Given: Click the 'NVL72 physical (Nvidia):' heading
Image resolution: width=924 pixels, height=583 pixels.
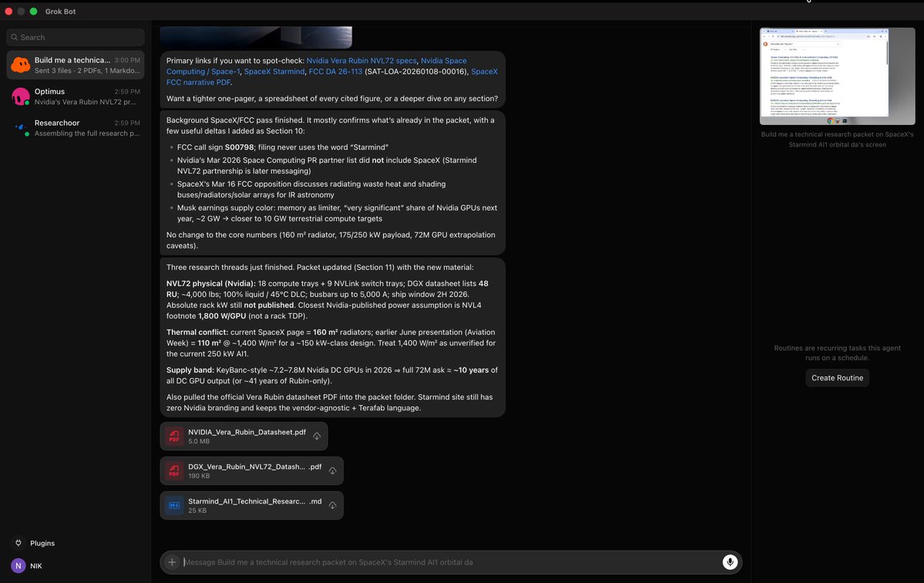Looking at the screenshot, I should (x=211, y=284).
